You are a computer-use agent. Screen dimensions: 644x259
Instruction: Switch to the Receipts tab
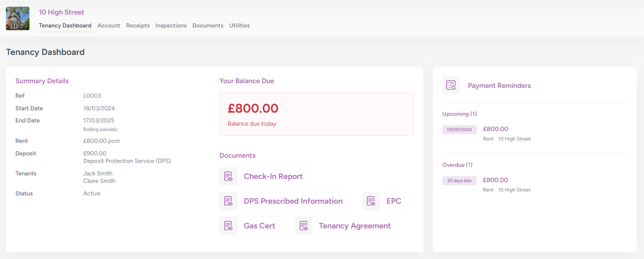pyautogui.click(x=138, y=26)
